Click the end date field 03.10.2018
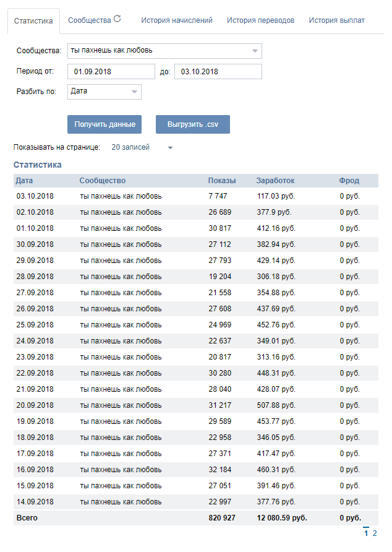The height and width of the screenshot is (552, 392). 218,72
